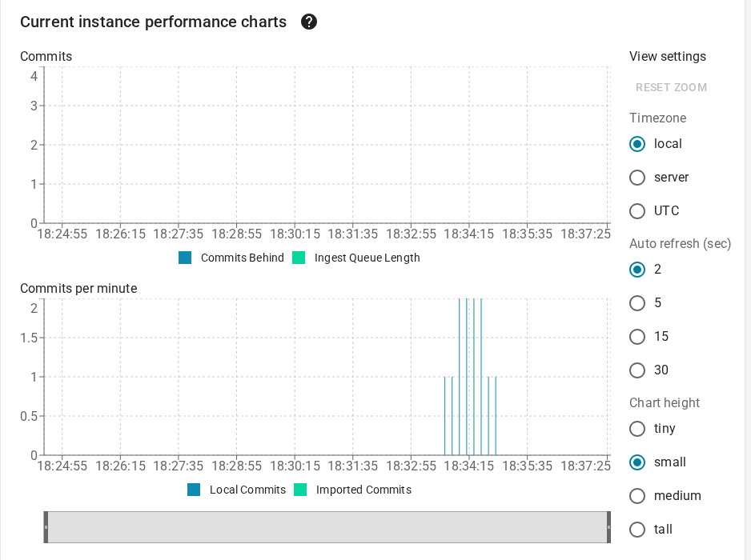Choose tiny chart height
Screen dimensions: 751x560
click(x=637, y=428)
